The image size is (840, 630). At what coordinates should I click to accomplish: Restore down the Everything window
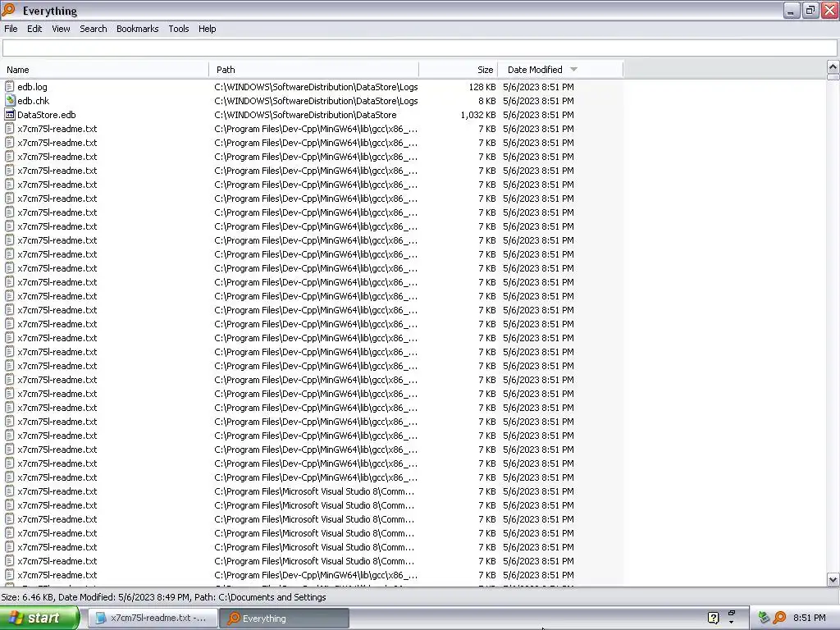(x=810, y=10)
